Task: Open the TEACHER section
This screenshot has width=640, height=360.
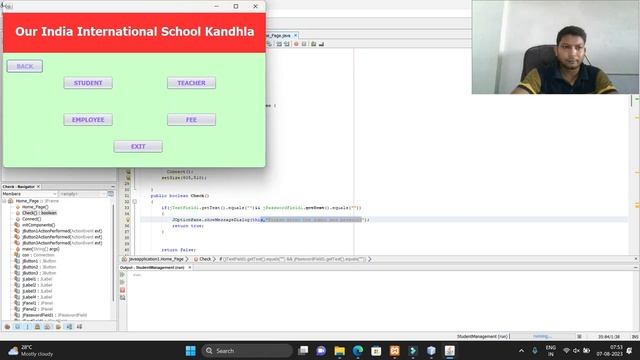Action: point(191,83)
